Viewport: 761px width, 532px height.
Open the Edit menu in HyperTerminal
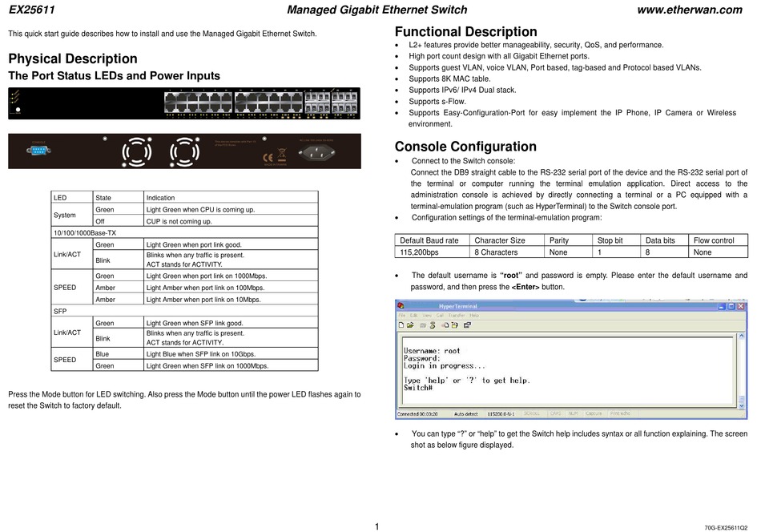click(413, 316)
